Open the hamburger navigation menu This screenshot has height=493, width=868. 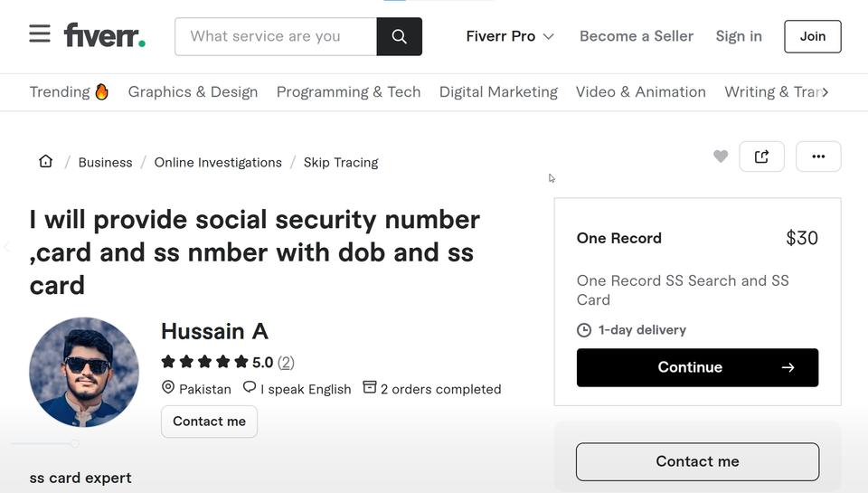(40, 34)
